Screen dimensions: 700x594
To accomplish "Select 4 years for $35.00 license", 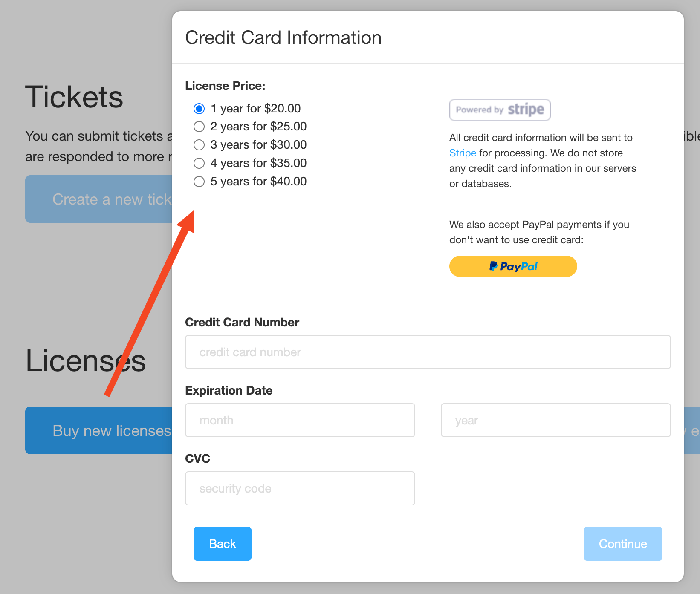I will [199, 163].
